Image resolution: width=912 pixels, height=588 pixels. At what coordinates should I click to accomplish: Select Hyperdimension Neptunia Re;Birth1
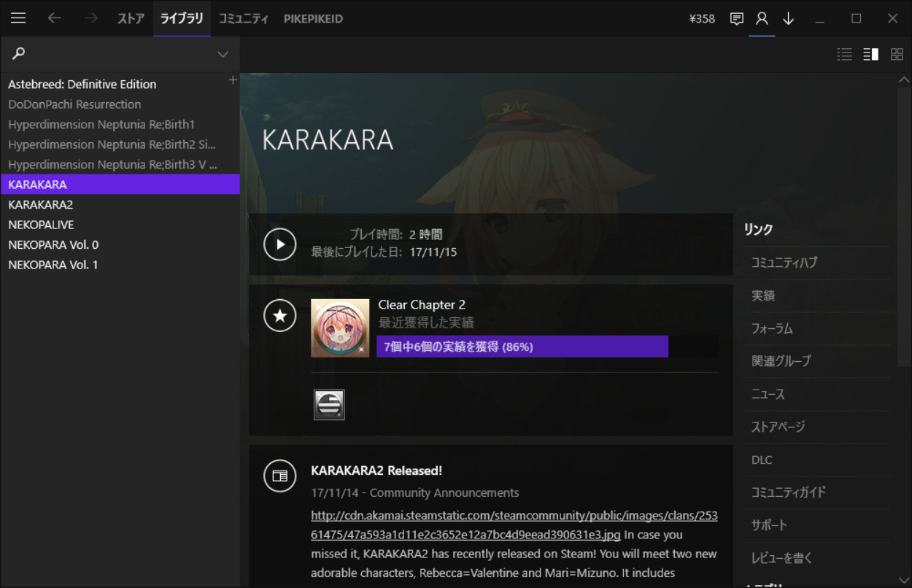(x=120, y=124)
